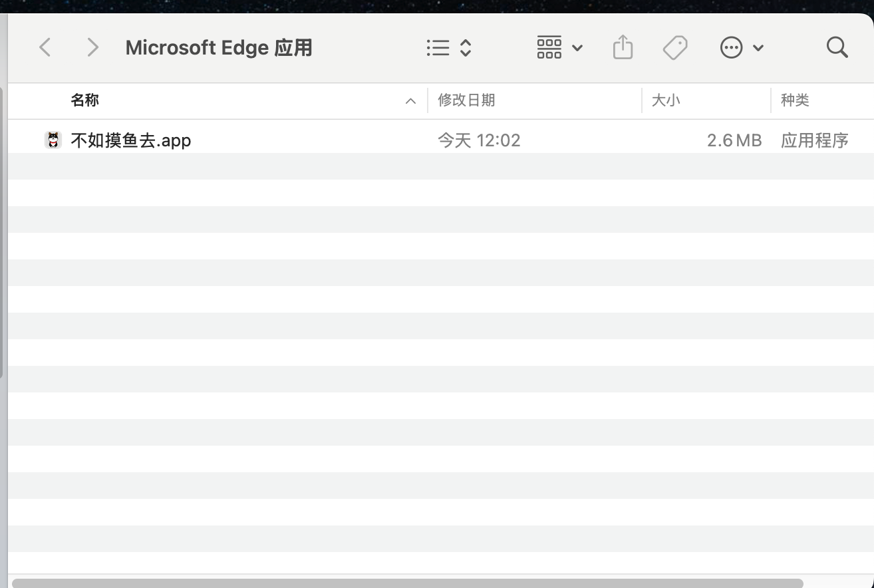Click the window title Microsoft Edge 应用
The image size is (874, 588).
[x=219, y=48]
